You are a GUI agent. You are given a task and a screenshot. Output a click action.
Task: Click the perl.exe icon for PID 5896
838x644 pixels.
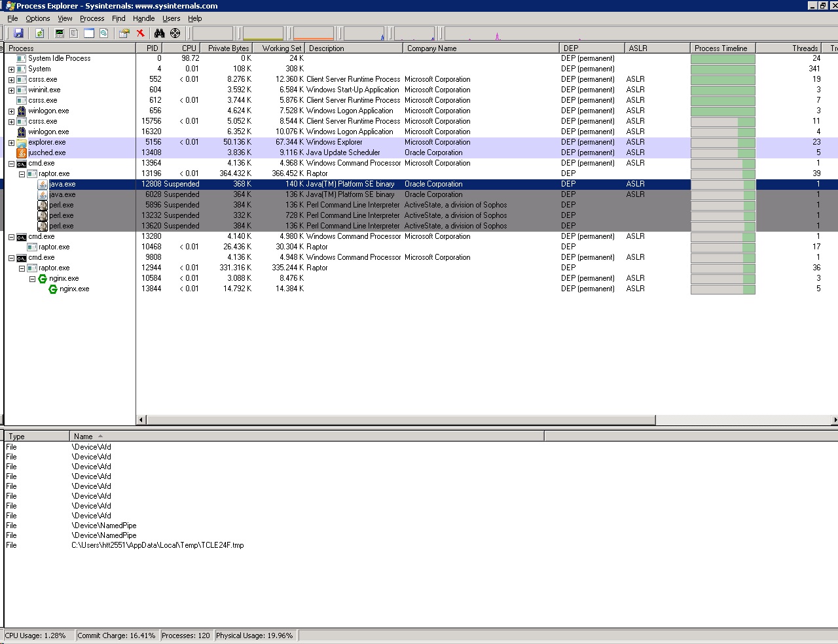43,205
